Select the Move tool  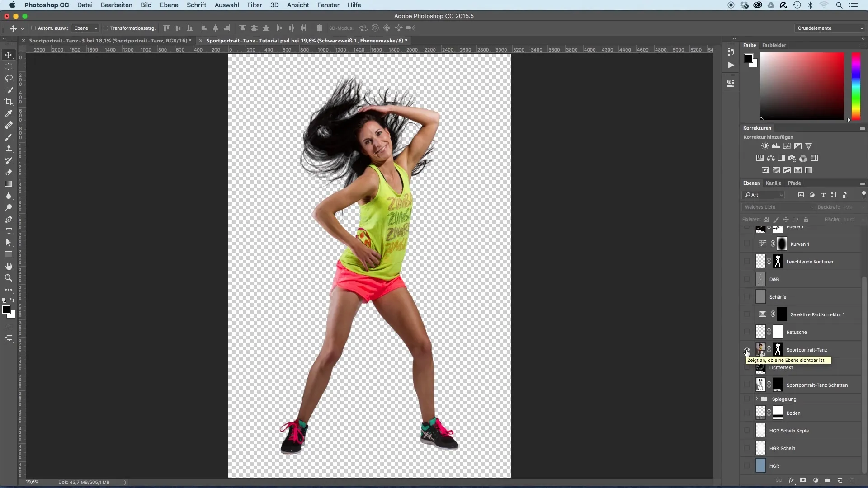coord(9,55)
